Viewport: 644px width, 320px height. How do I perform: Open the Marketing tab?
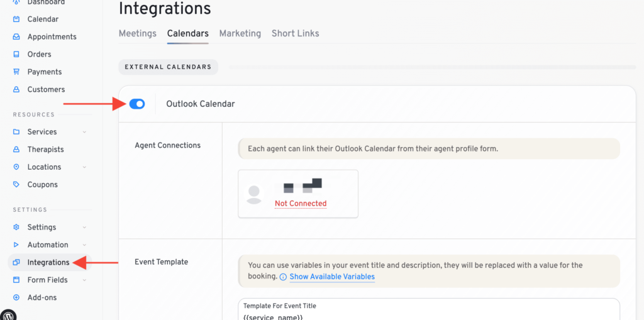[x=240, y=33]
